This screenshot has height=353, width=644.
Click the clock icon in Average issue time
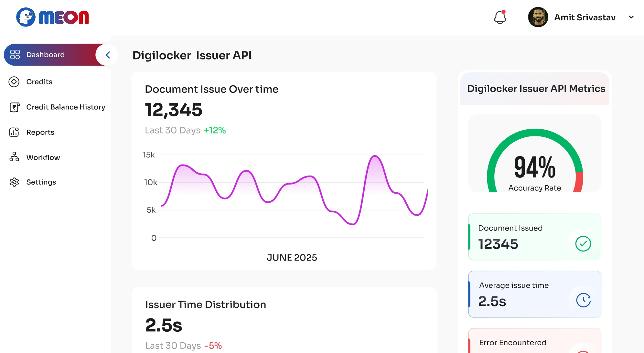(x=584, y=300)
